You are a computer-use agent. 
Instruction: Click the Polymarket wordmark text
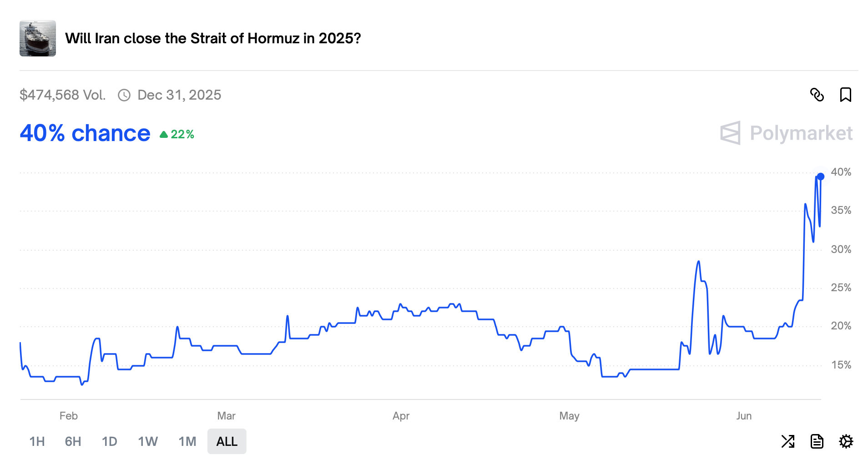(801, 133)
